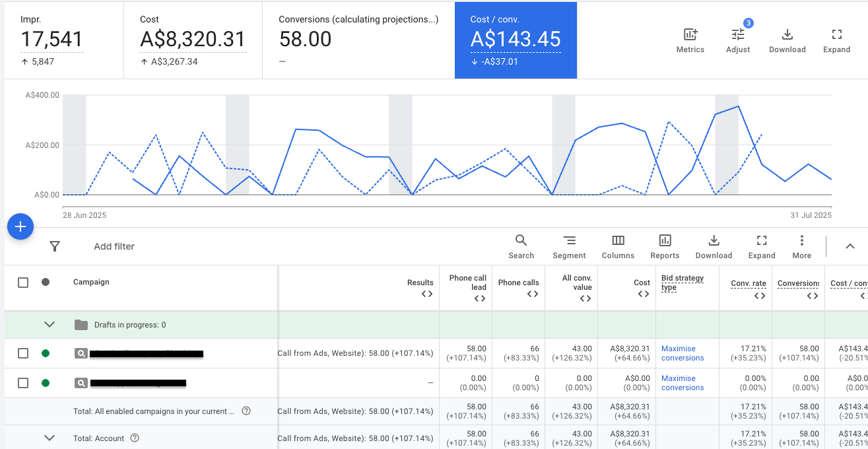This screenshot has height=449, width=868.
Task: Select the second campaign row checkbox
Action: (23, 383)
